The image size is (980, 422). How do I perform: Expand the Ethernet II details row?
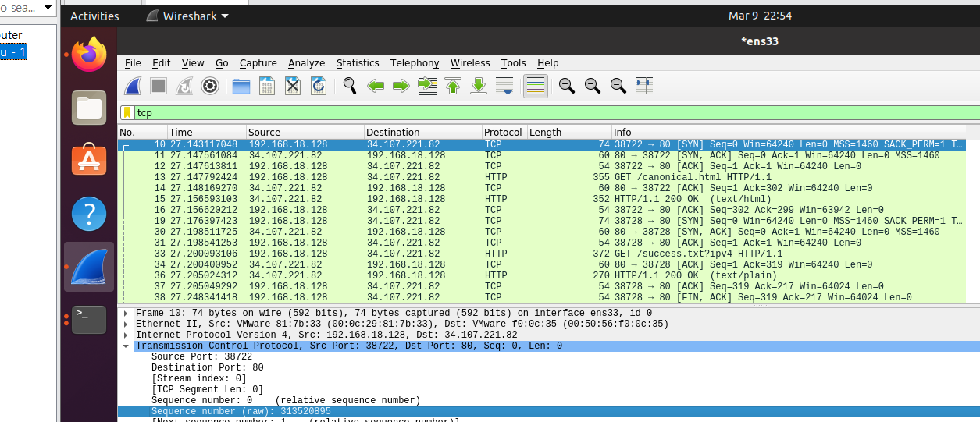click(x=125, y=324)
